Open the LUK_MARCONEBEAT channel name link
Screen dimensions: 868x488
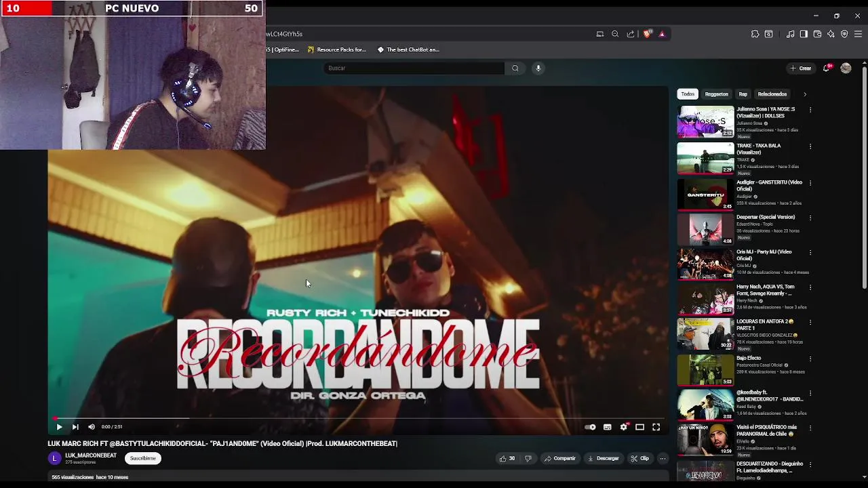click(91, 455)
